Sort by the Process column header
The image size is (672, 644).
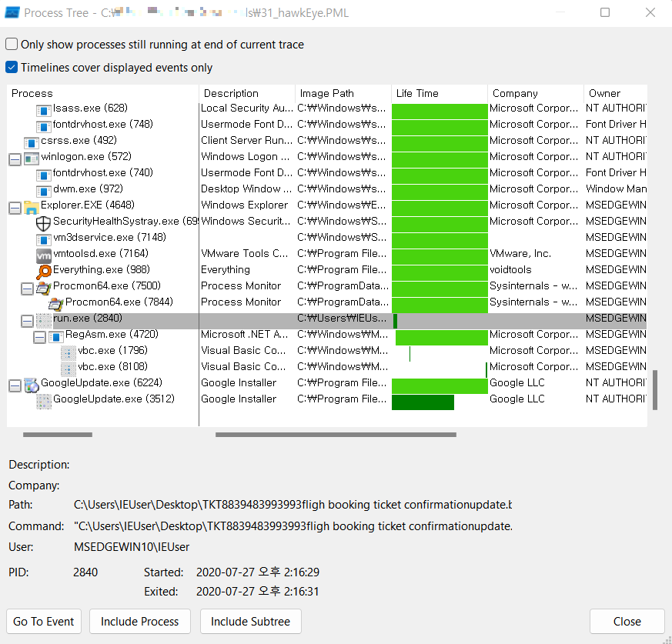(103, 93)
